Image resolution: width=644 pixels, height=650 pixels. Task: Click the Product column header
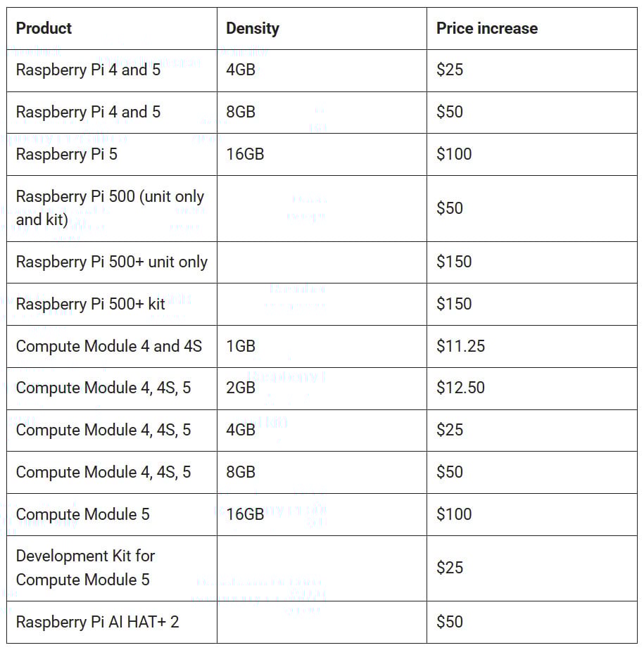[44, 29]
